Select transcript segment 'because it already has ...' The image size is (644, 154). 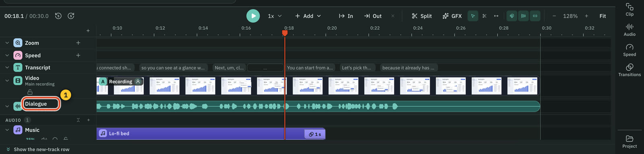(409, 68)
